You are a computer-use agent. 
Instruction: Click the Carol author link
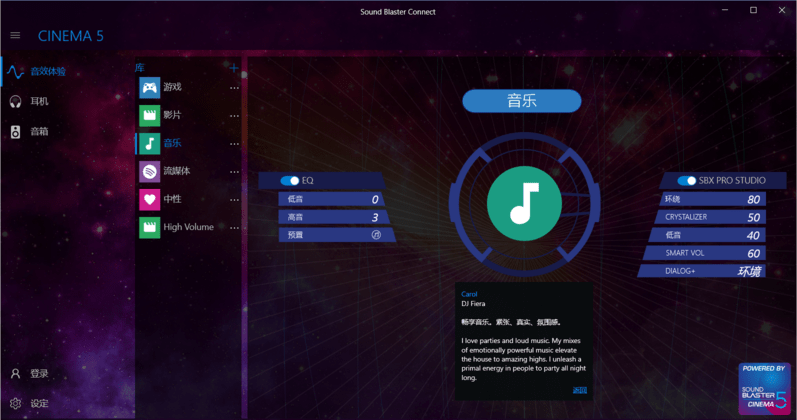(x=469, y=294)
